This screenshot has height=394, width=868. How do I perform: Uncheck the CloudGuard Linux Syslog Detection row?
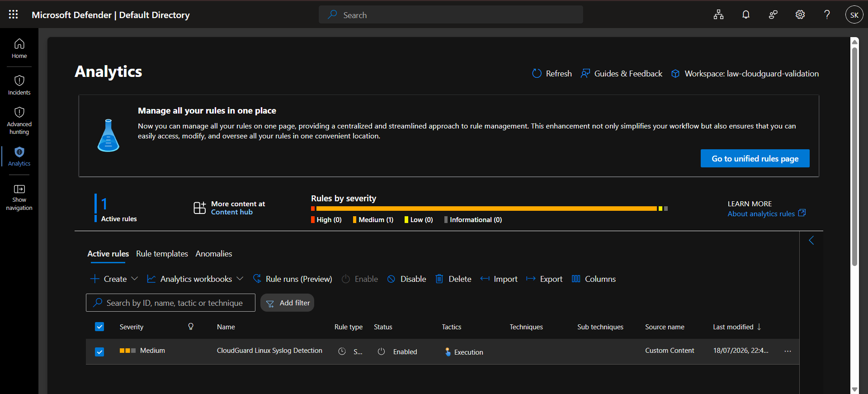tap(99, 351)
